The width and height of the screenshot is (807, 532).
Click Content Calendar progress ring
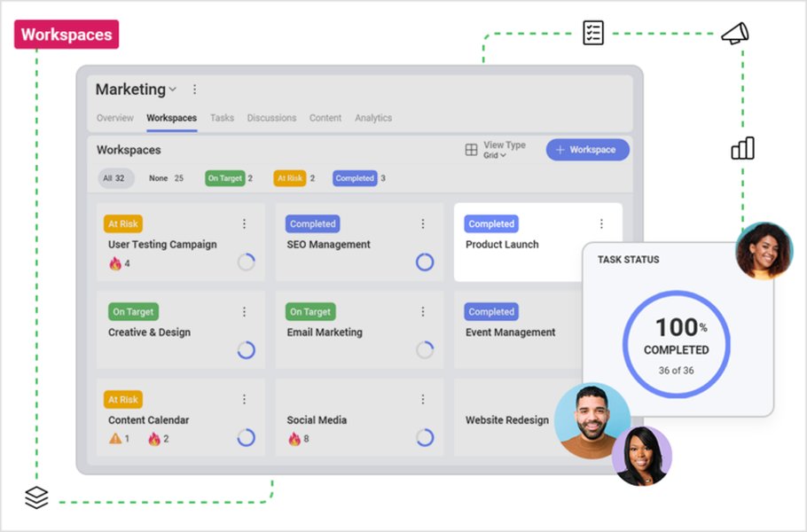tap(246, 438)
